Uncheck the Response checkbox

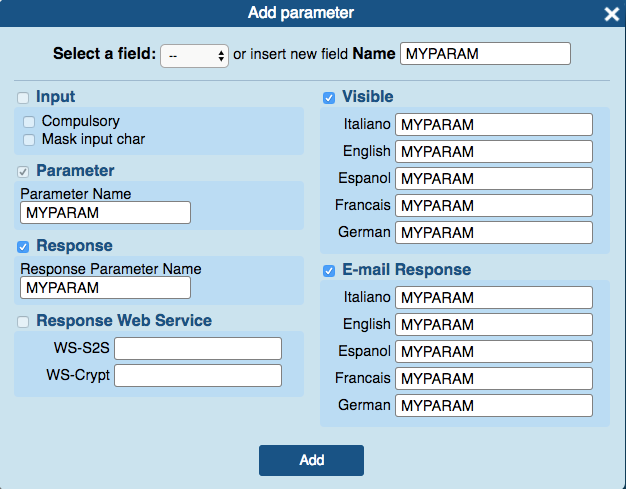(23, 247)
